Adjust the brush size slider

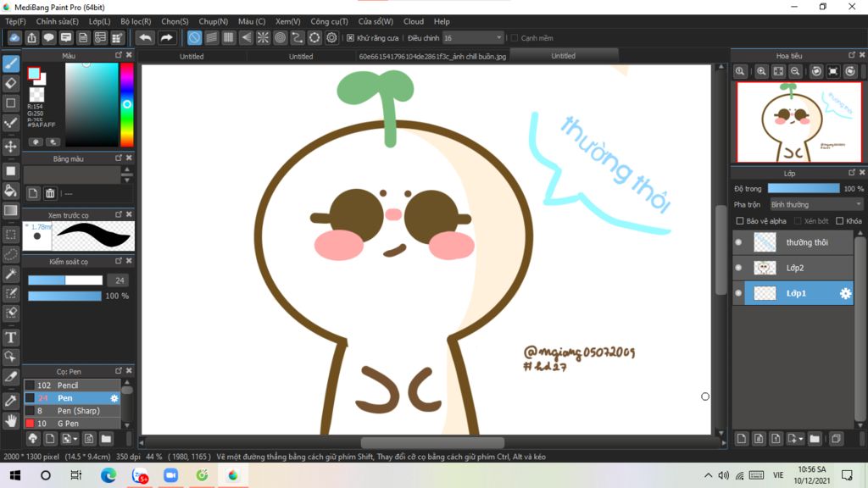coord(65,280)
